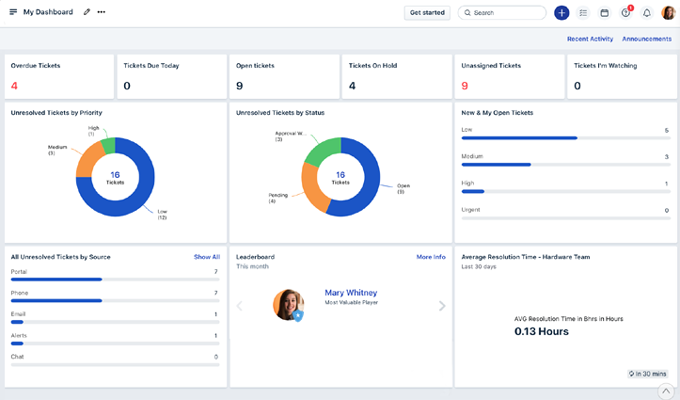Open the notifications bell

click(x=647, y=13)
